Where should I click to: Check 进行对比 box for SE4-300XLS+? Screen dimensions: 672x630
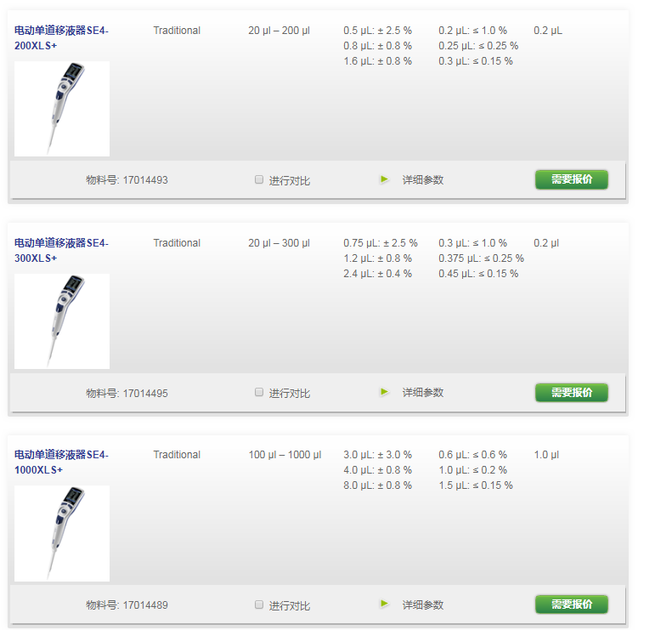[x=259, y=392]
